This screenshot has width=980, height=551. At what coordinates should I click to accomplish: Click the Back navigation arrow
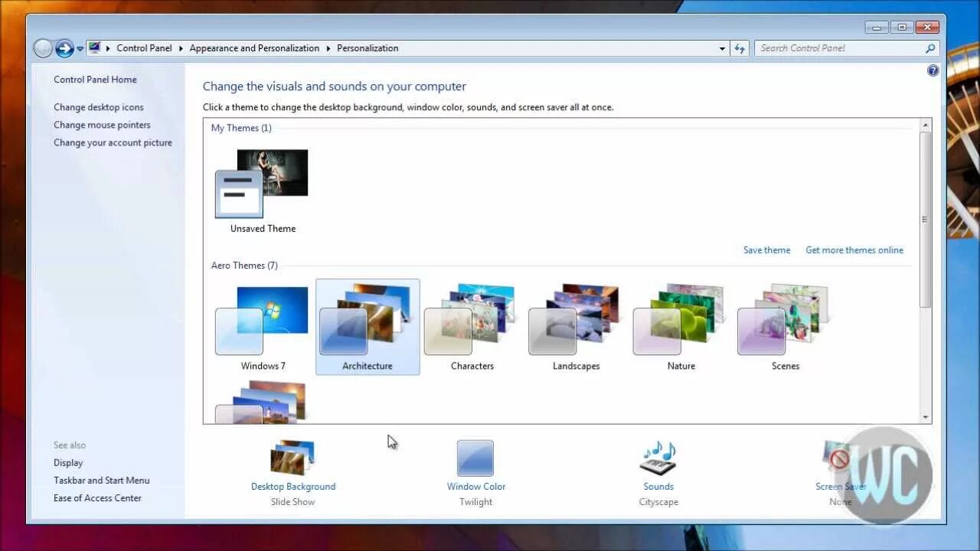point(43,48)
